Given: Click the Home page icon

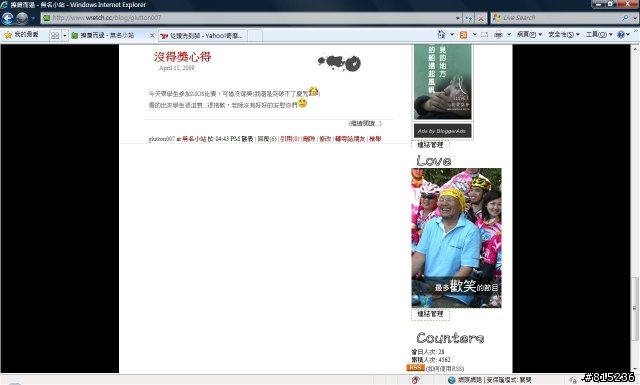Looking at the screenshot, I should tap(441, 34).
